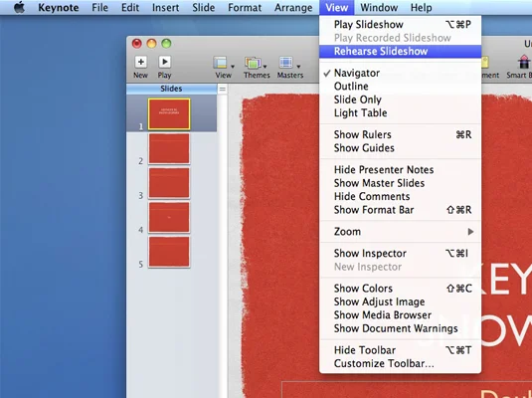Select slide 3 thumbnail

(169, 183)
